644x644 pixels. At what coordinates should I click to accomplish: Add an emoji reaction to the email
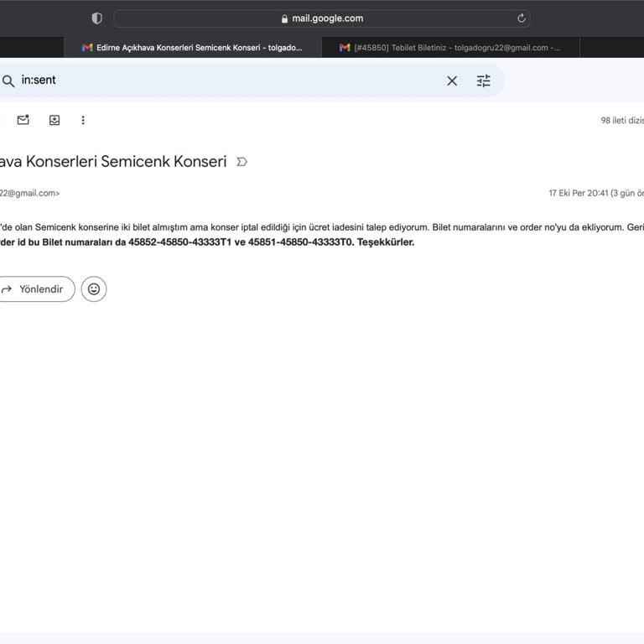point(94,289)
